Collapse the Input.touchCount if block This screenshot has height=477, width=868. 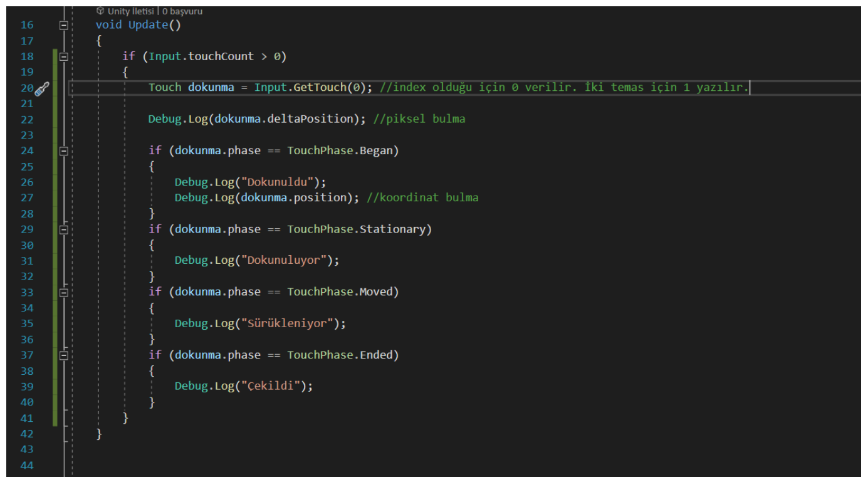point(63,56)
